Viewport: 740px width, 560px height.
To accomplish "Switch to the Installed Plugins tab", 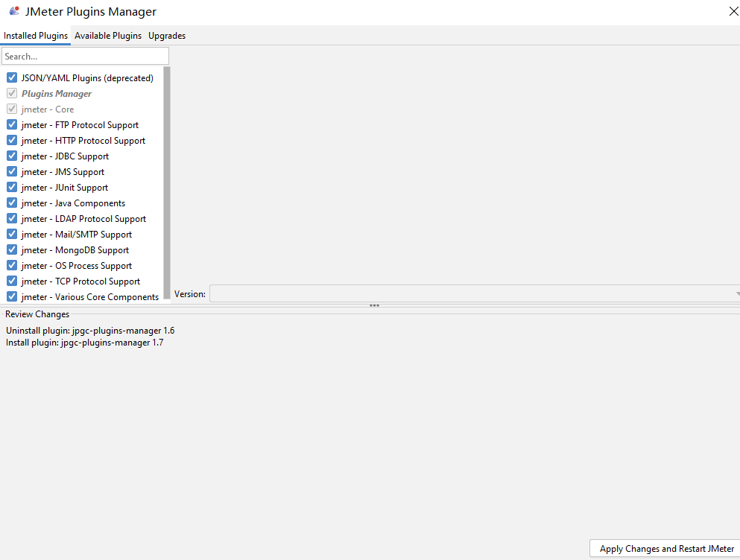I will point(35,36).
